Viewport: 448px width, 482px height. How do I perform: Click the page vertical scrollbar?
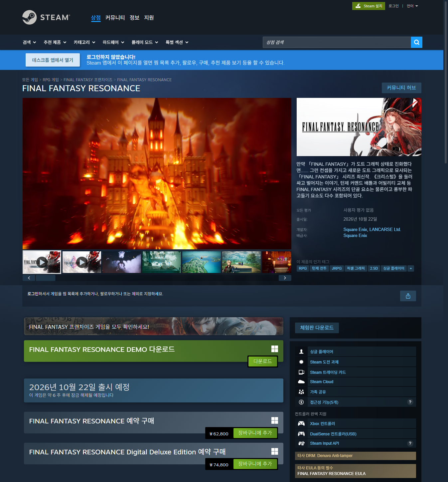446,82
